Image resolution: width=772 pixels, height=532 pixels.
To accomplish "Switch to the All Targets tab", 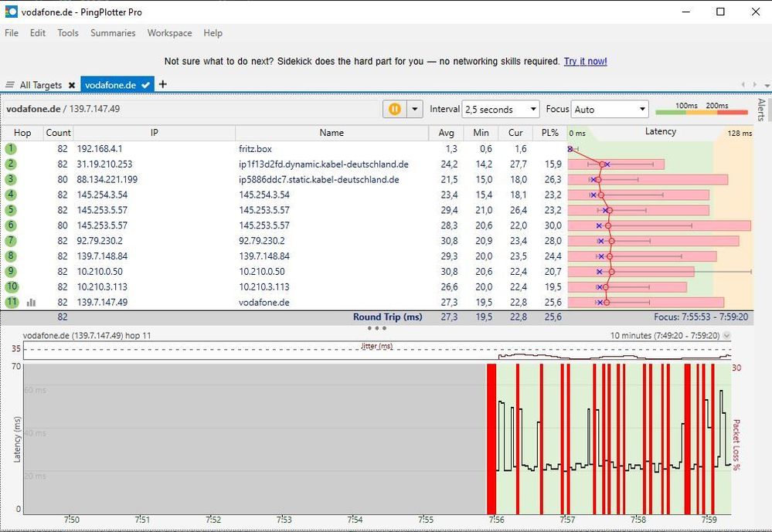I will [40, 85].
